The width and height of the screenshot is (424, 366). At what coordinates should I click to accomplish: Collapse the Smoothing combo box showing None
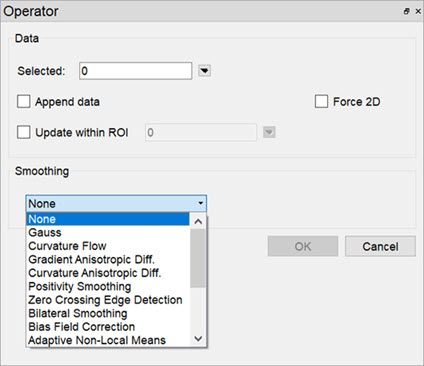[116, 203]
